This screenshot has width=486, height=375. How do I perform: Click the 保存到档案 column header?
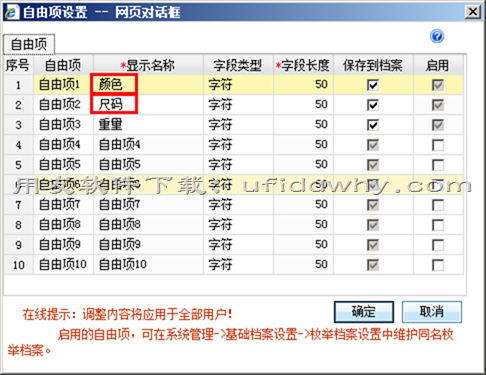click(373, 65)
